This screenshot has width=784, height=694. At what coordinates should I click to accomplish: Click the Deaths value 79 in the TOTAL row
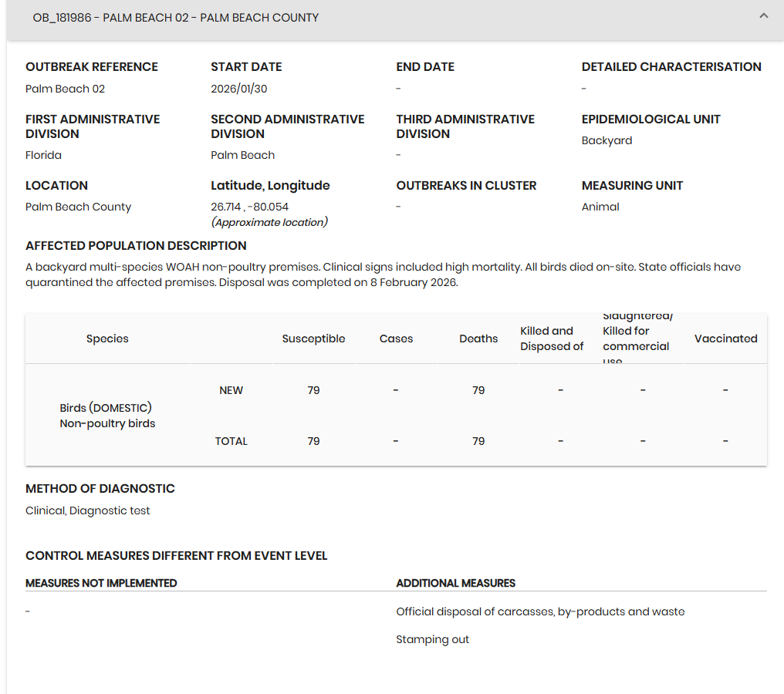coord(478,441)
